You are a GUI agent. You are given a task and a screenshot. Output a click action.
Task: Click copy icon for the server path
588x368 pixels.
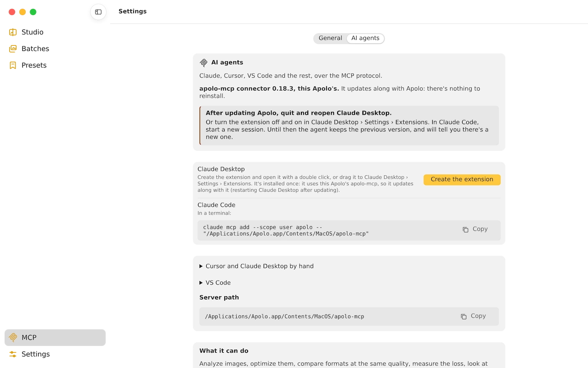pyautogui.click(x=464, y=316)
